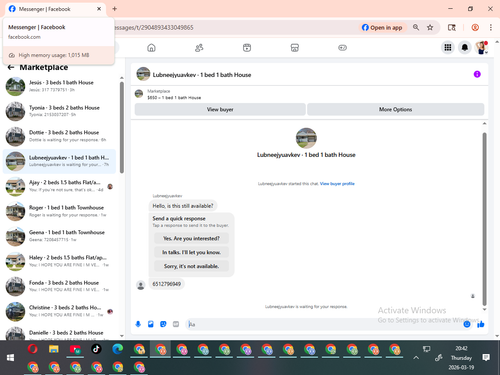Click the back arrow next to Marketplace
The width and height of the screenshot is (500, 375).
(x=11, y=67)
